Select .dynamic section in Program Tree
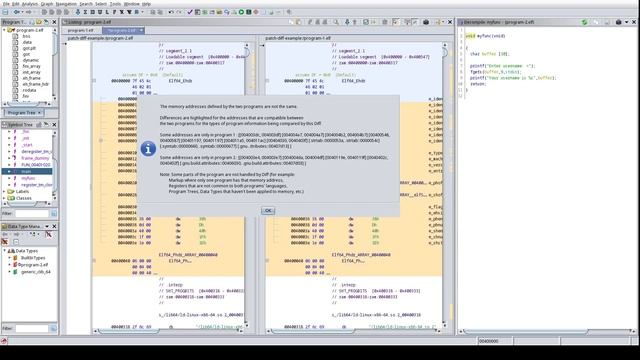This screenshot has height=360, width=640. click(31, 60)
